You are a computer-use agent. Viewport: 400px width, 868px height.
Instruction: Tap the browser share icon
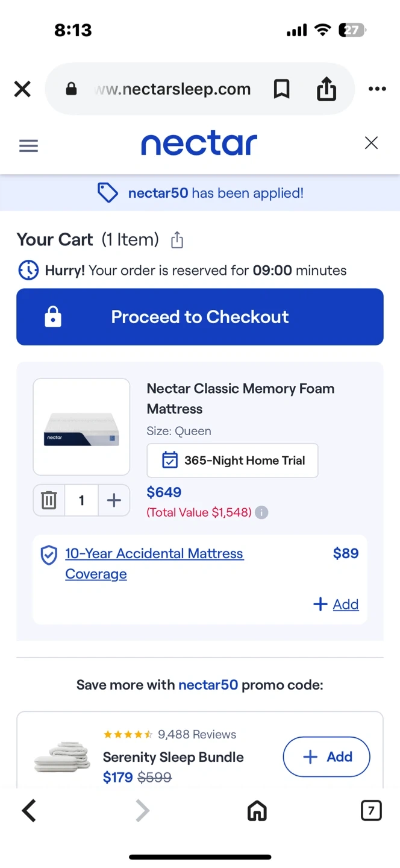(326, 90)
